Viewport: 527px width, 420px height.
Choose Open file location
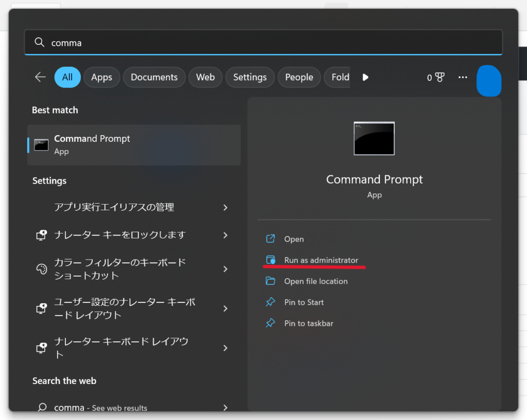(x=315, y=281)
